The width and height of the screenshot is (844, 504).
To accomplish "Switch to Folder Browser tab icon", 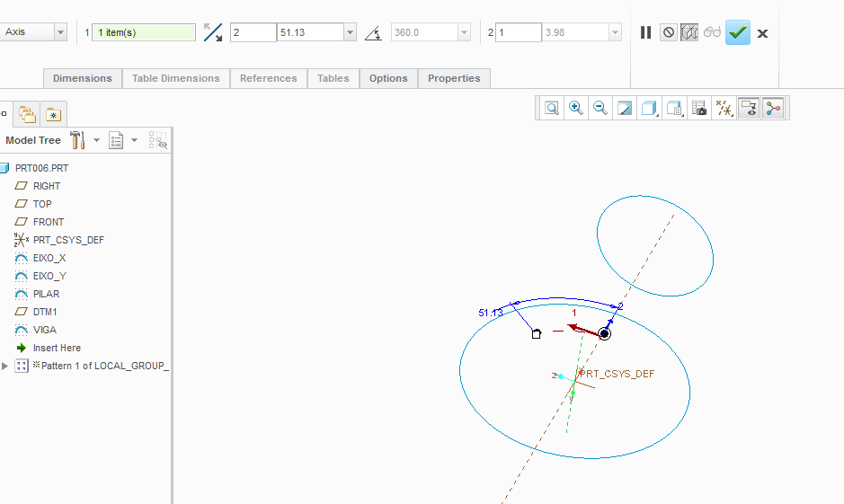I will coord(27,114).
